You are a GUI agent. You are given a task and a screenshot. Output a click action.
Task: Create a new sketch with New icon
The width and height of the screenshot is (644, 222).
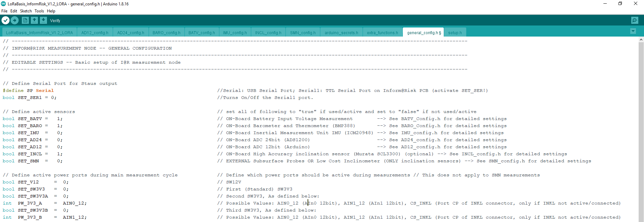[25, 20]
